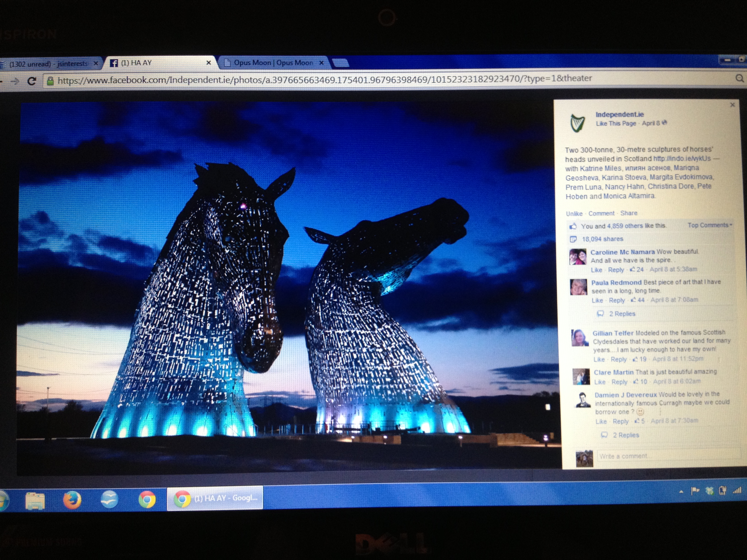Expand the Top Comments dropdown

[709, 225]
